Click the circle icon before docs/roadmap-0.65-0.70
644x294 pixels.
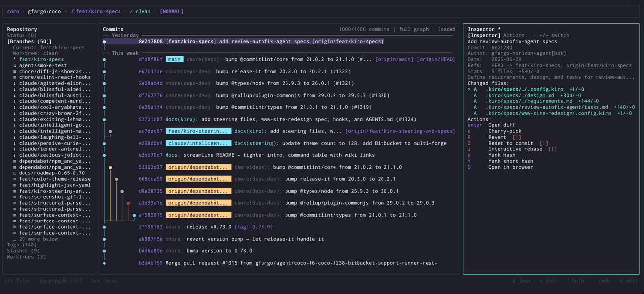(x=14, y=173)
